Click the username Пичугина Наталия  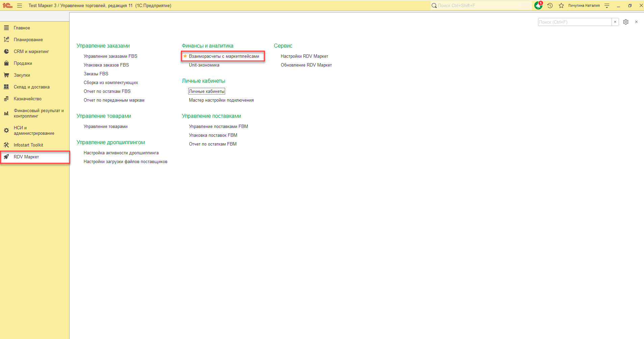point(584,5)
